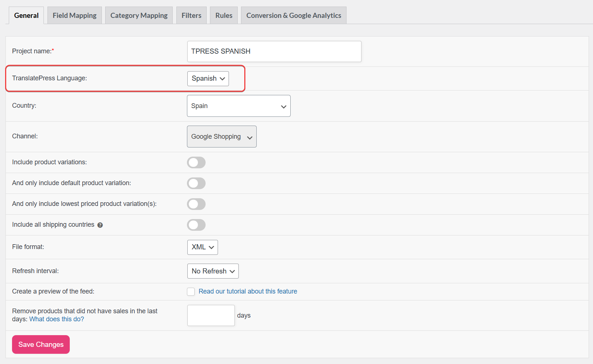
Task: Turn on lowest priced product variation switch
Action: (x=196, y=204)
